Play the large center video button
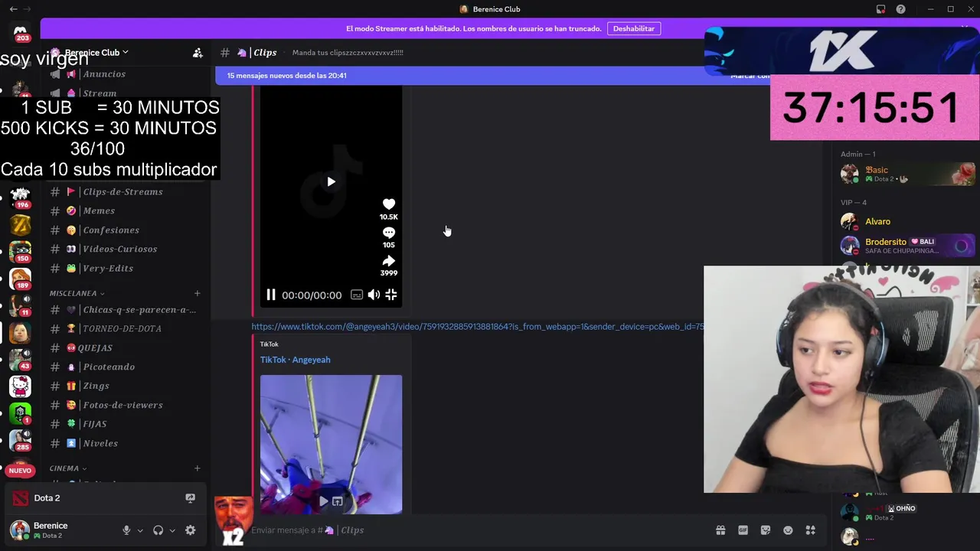This screenshot has height=551, width=980. tap(331, 181)
